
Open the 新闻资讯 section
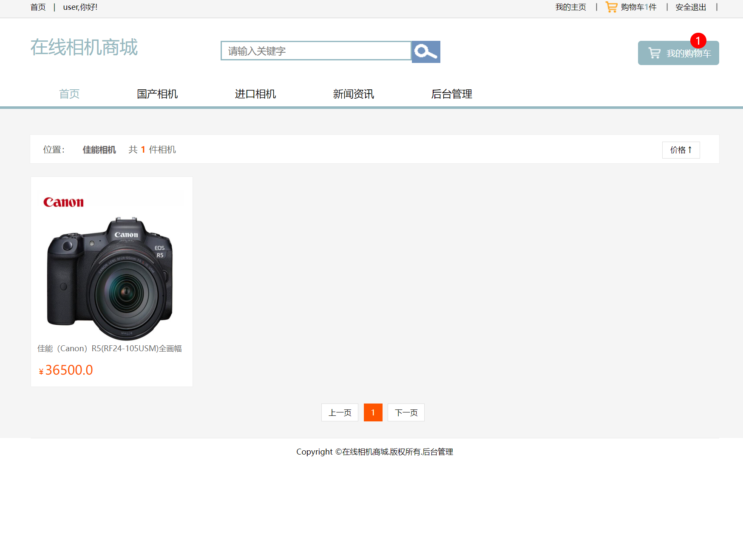pyautogui.click(x=353, y=94)
